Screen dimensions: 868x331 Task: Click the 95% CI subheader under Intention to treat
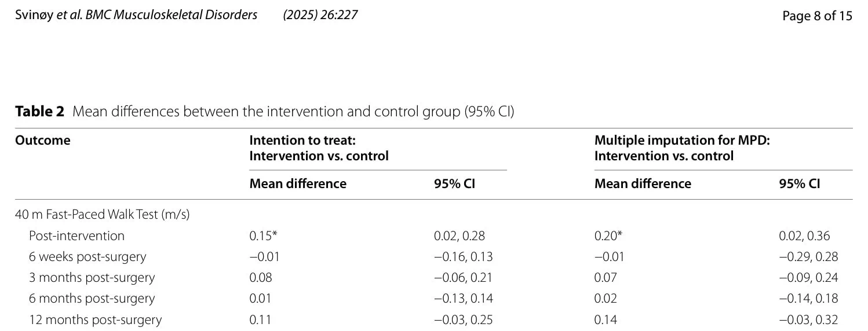454,184
